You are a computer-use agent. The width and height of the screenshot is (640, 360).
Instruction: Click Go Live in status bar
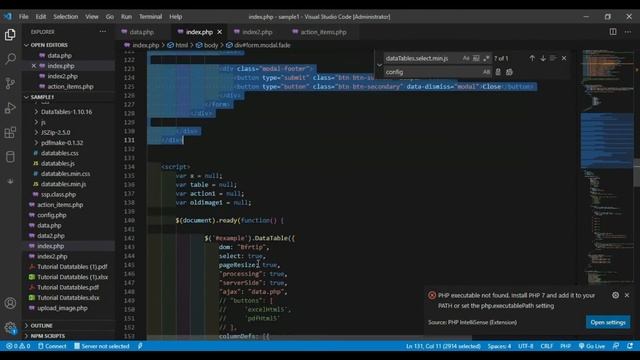[x=592, y=346]
